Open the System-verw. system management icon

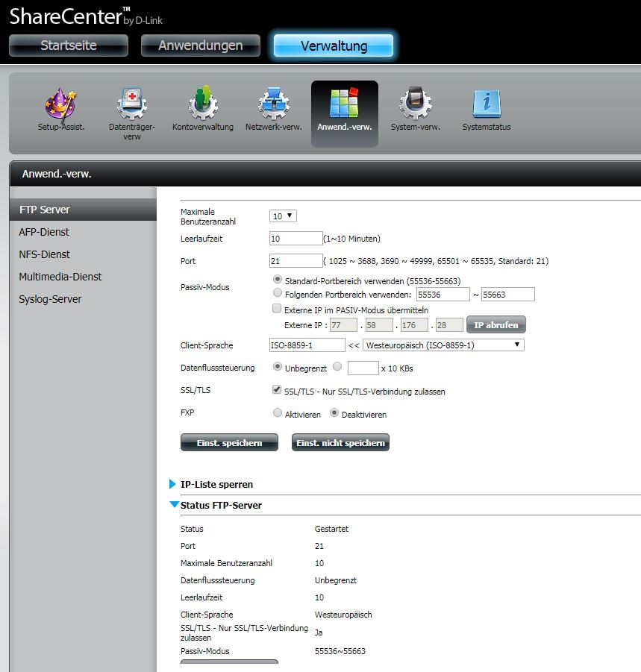[415, 105]
